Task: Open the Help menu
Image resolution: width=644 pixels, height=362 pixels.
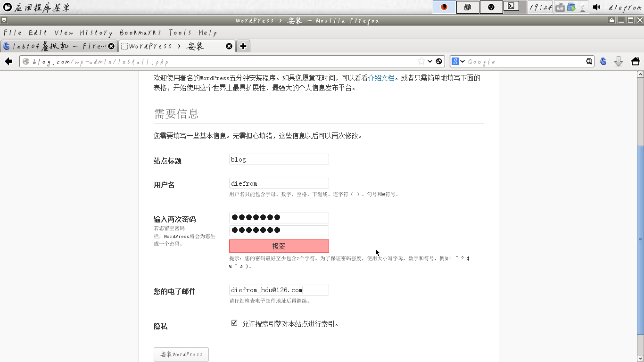Action: [207, 33]
